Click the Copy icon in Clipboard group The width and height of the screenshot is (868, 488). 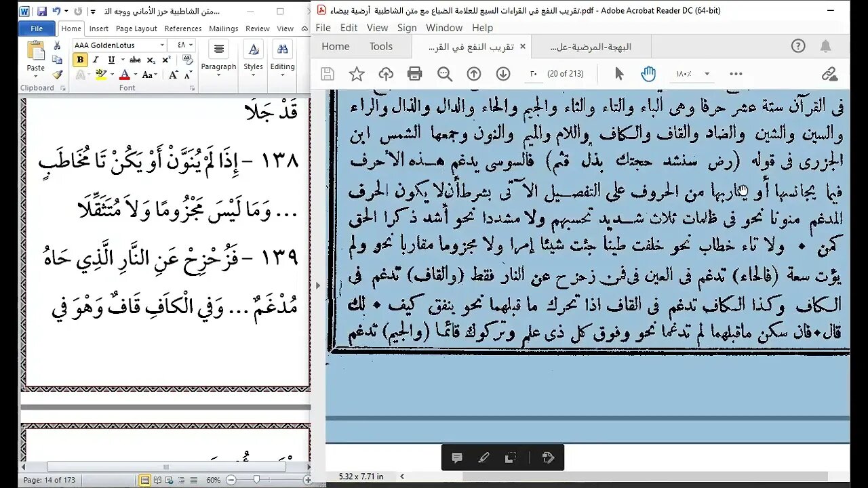pos(58,60)
